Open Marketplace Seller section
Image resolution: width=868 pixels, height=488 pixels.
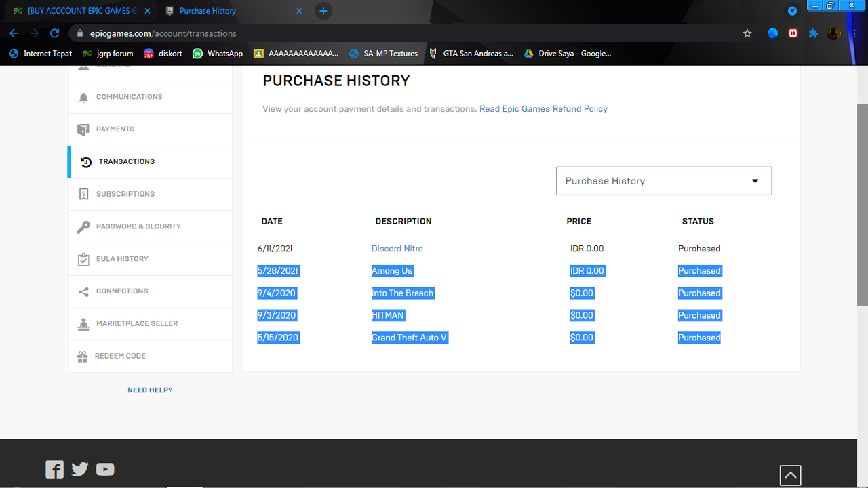pos(150,324)
